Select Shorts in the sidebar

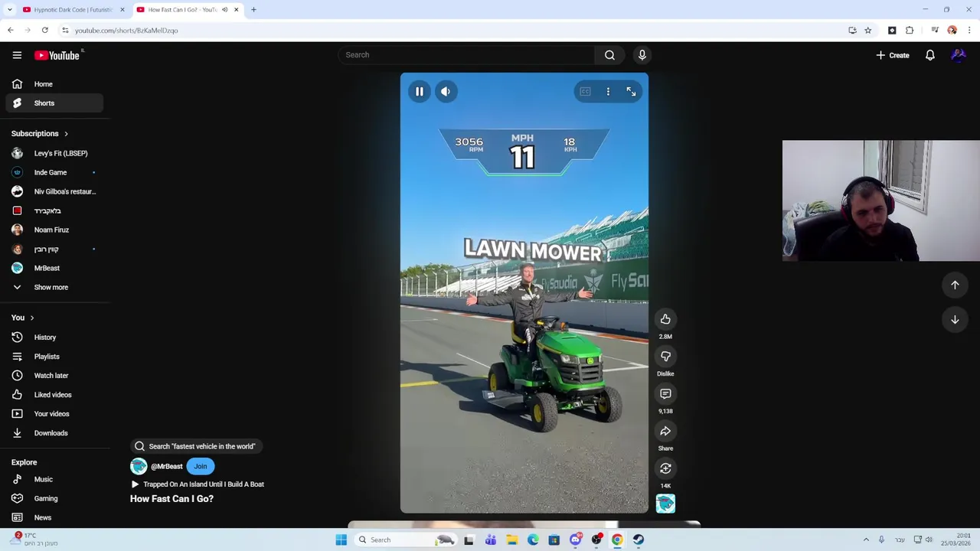(54, 103)
